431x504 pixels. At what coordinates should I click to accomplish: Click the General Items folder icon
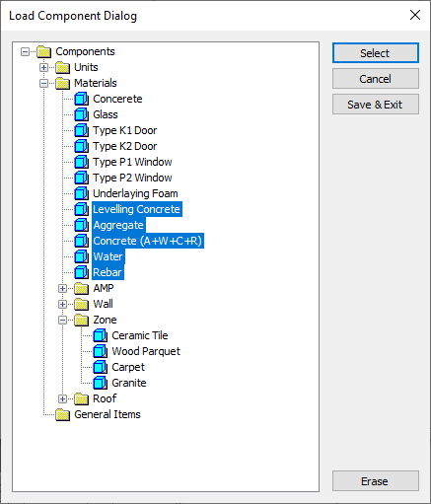click(62, 414)
